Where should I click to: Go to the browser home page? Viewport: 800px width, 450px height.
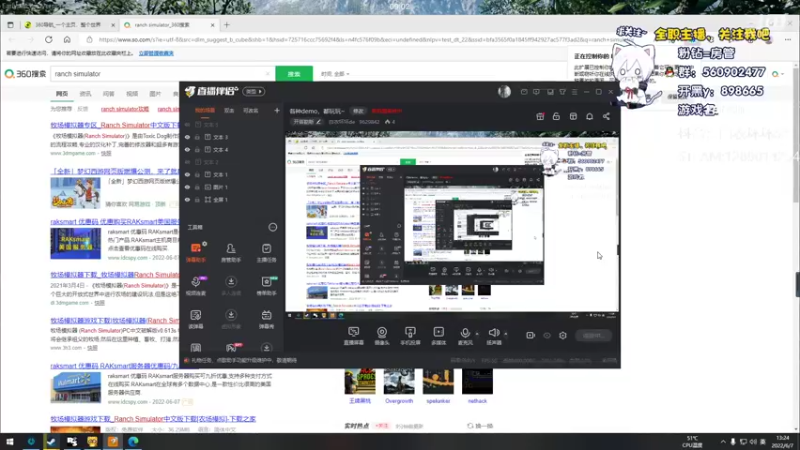tap(67, 39)
